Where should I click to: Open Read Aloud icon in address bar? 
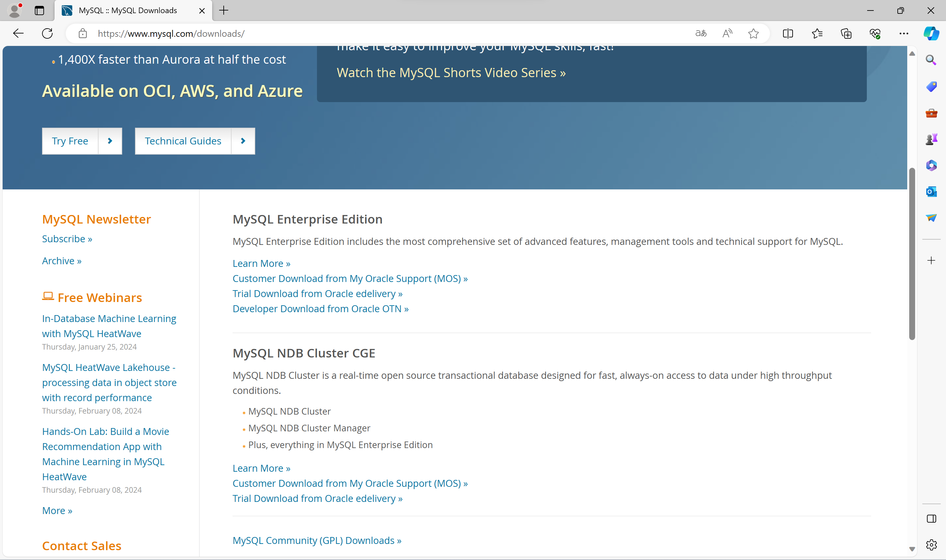[727, 33]
